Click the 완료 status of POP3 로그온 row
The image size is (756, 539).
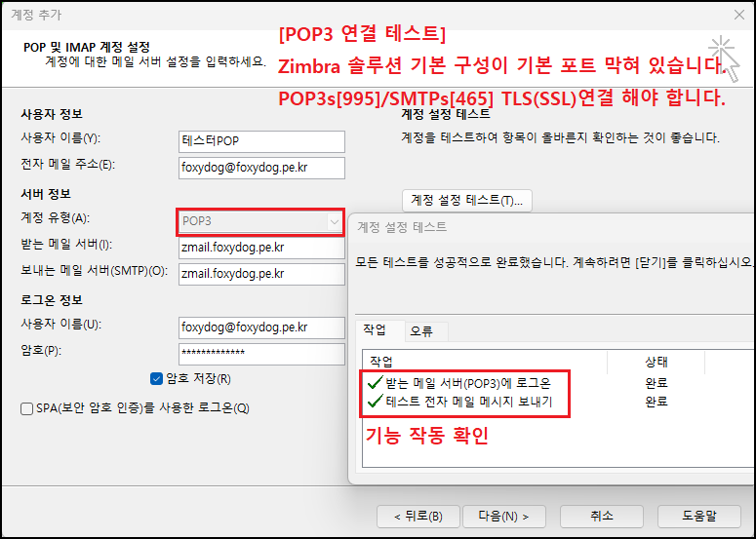(x=657, y=383)
